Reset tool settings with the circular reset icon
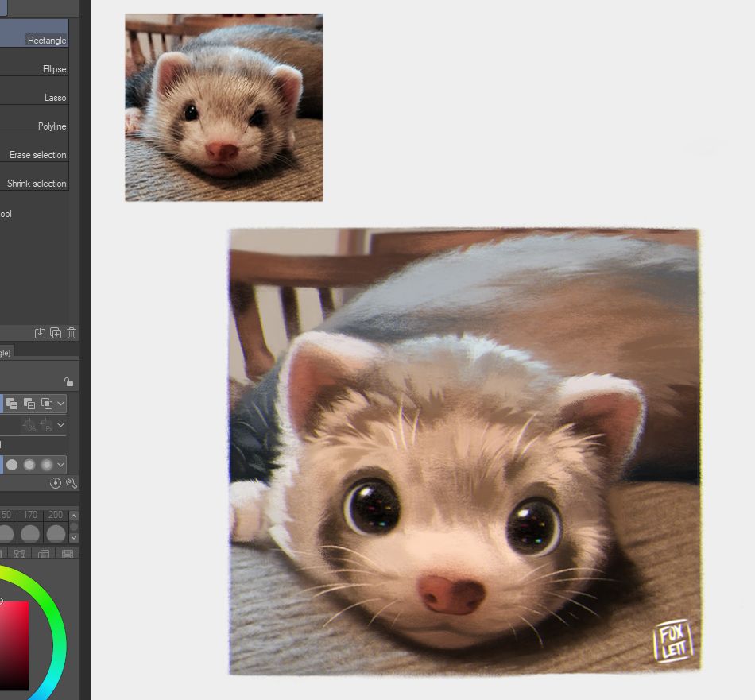The width and height of the screenshot is (755, 700). [x=56, y=483]
